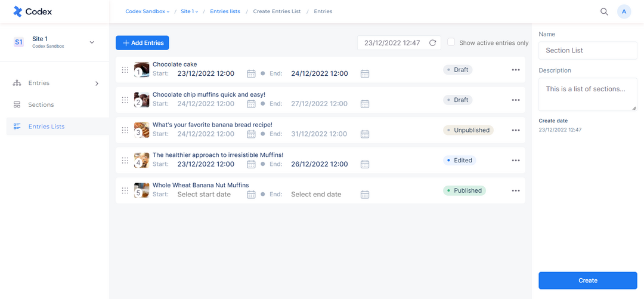This screenshot has width=644, height=299.
Task: Open start calendar for banana bread recipe
Action: 252,134
